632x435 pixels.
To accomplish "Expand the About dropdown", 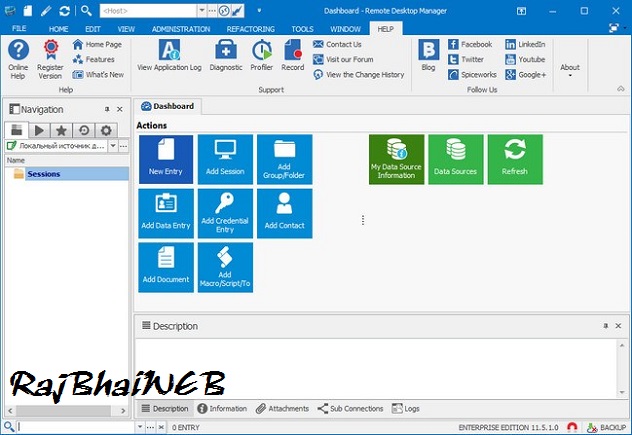I will tap(570, 70).
